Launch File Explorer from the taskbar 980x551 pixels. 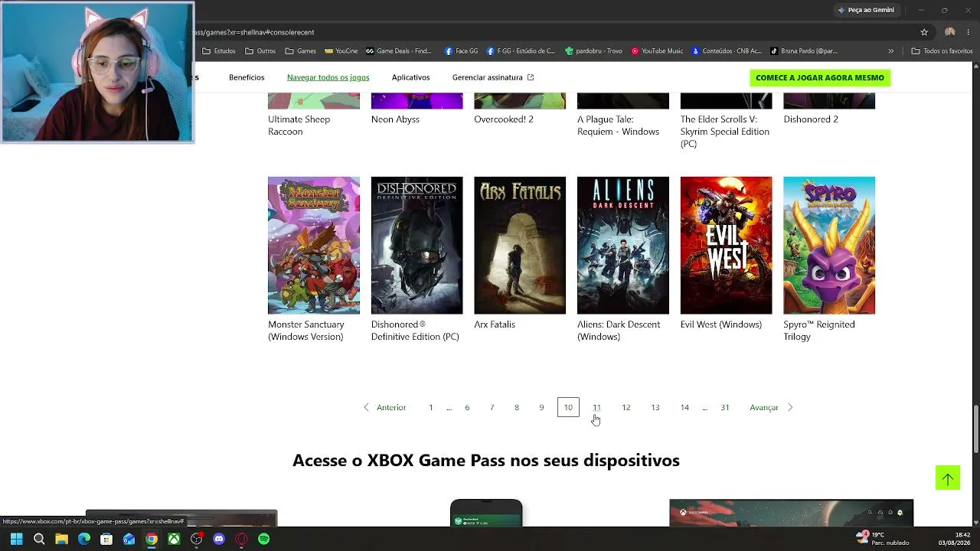(x=61, y=539)
